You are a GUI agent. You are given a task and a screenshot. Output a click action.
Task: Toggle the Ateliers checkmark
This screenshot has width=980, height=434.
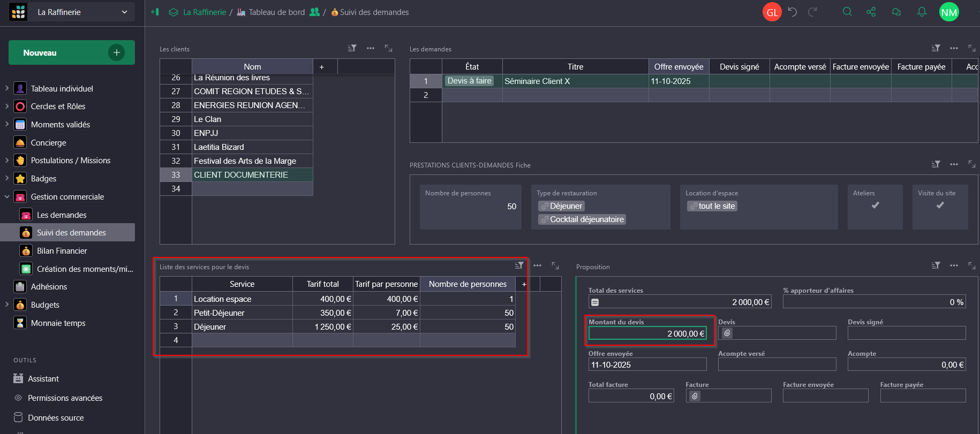(x=875, y=205)
